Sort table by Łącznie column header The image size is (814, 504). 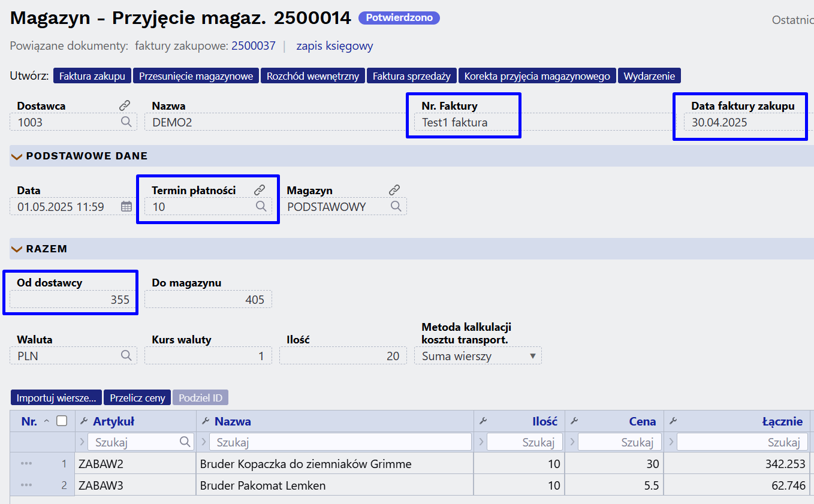click(x=782, y=421)
